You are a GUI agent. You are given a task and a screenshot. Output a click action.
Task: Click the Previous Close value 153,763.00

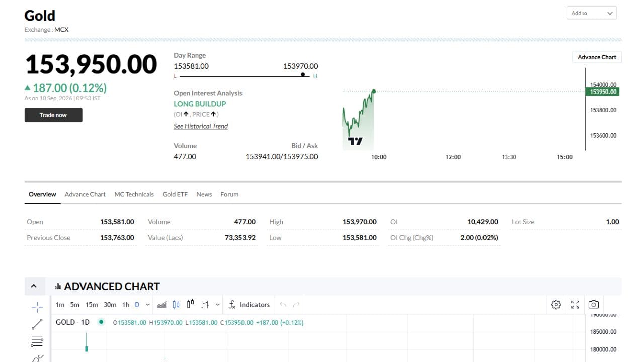coord(117,238)
